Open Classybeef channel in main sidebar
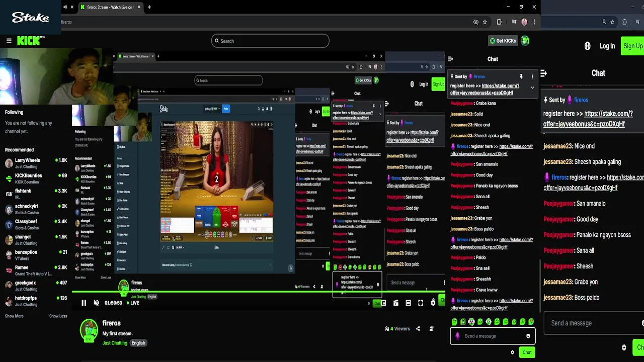The image size is (644, 362). [x=36, y=224]
